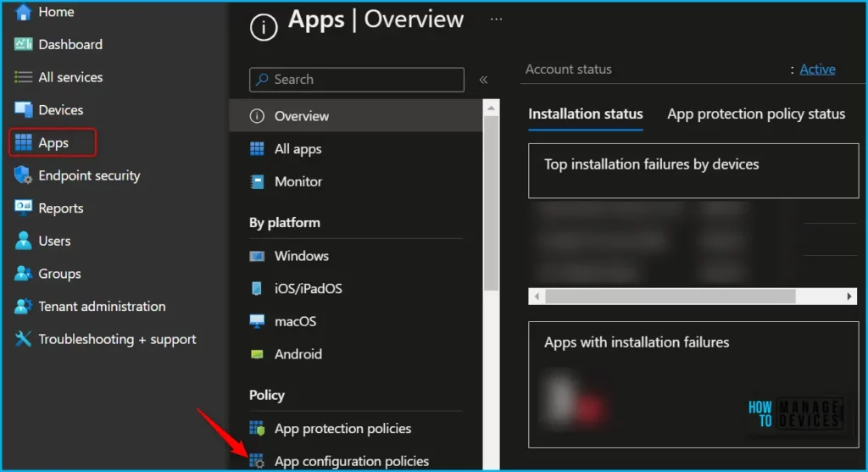Click the Active account status link
Image resolution: width=868 pixels, height=472 pixels.
[x=818, y=69]
